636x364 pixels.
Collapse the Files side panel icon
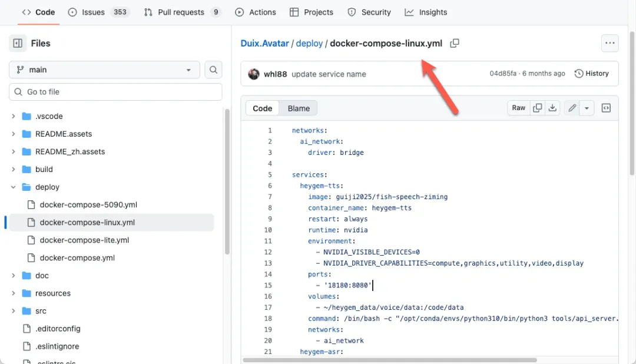coord(18,43)
